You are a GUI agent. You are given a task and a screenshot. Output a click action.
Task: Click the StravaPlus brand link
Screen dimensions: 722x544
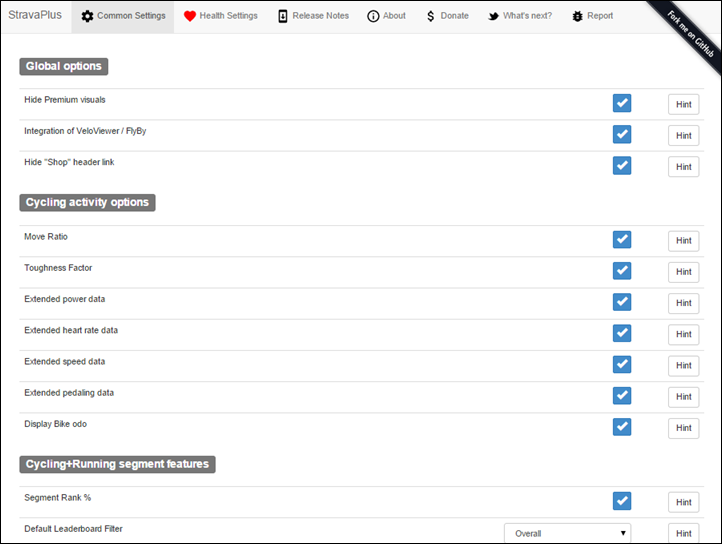[x=35, y=15]
